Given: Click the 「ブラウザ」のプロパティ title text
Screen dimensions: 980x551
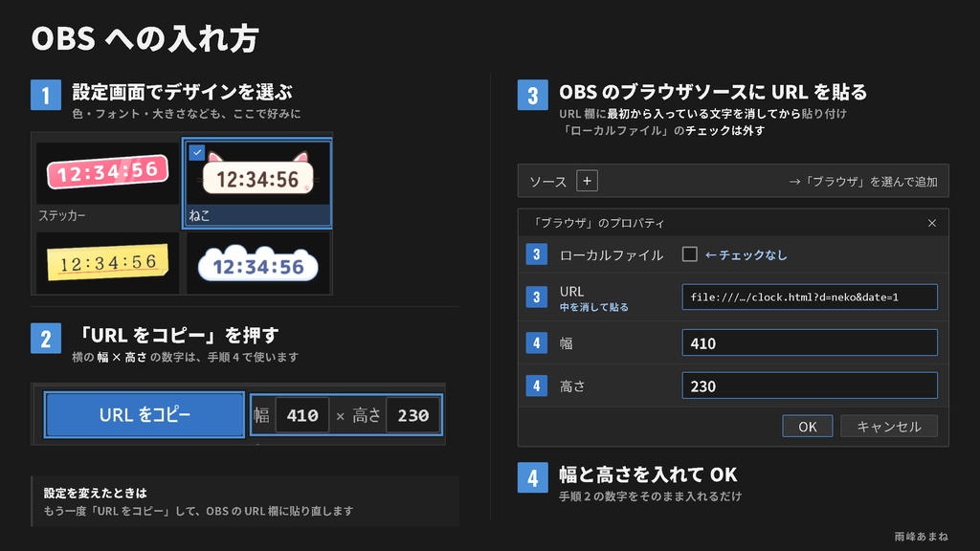Looking at the screenshot, I should [x=597, y=223].
